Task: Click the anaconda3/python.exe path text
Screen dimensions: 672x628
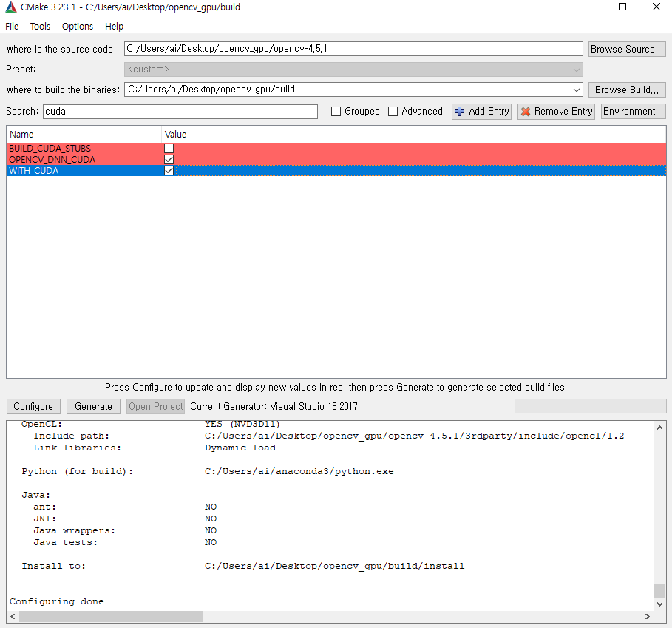Action: 299,471
